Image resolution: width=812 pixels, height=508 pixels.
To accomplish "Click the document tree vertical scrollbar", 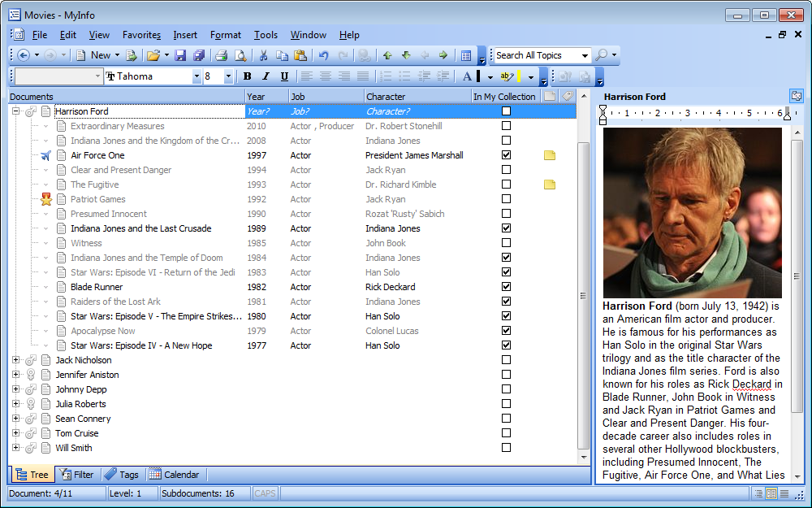I will 584,296.
